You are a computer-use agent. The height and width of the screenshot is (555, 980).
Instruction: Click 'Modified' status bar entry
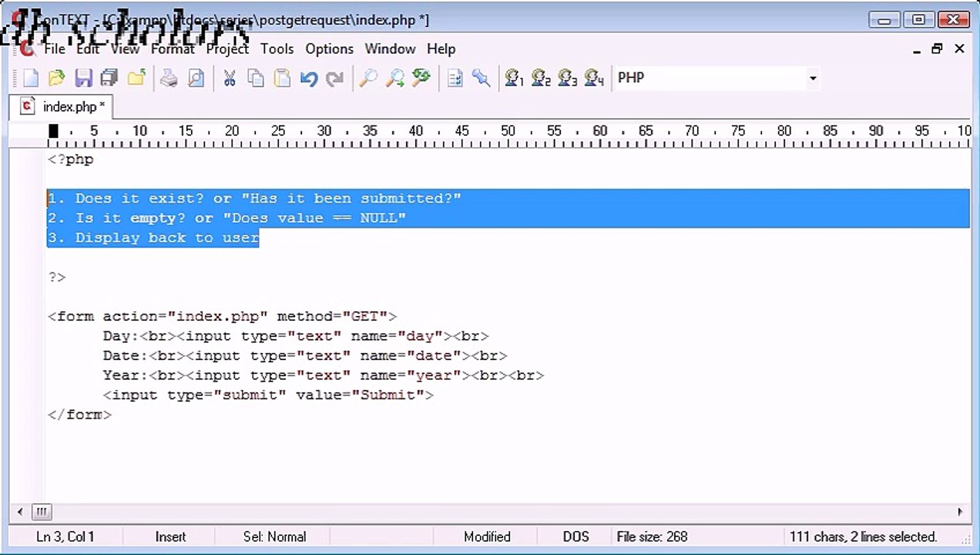[487, 536]
